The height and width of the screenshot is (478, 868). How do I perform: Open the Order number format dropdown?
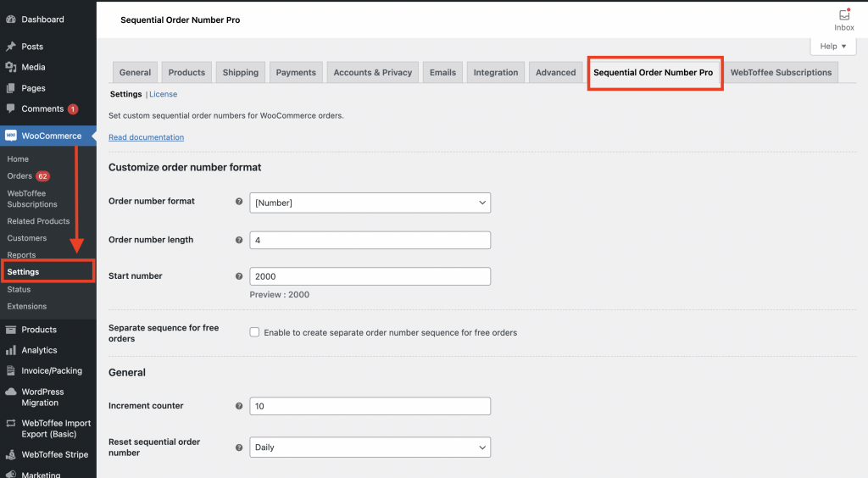[x=370, y=203]
